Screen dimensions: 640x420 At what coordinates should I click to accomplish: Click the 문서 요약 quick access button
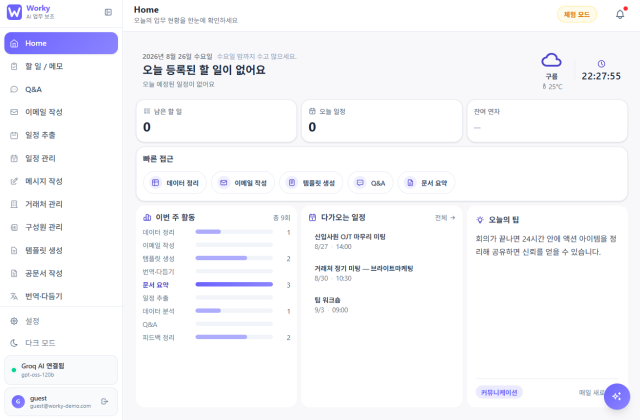coord(427,183)
